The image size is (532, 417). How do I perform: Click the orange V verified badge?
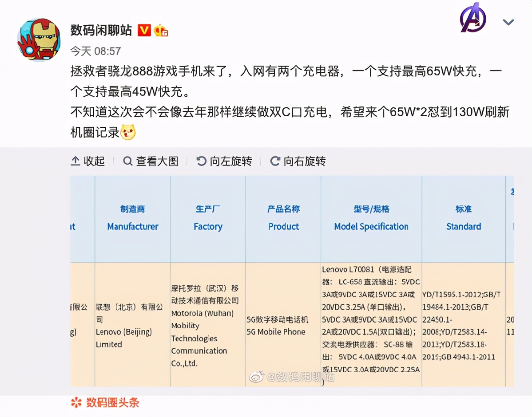144,31
